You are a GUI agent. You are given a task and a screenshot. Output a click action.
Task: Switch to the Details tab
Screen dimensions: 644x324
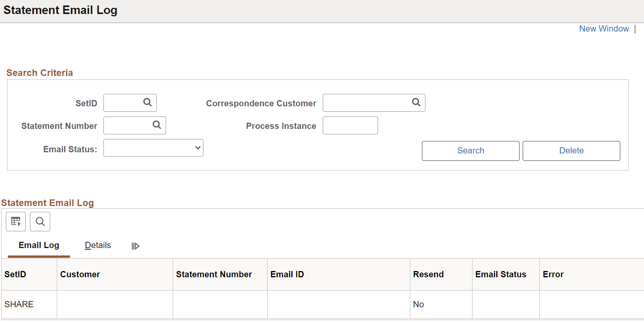[x=98, y=245]
